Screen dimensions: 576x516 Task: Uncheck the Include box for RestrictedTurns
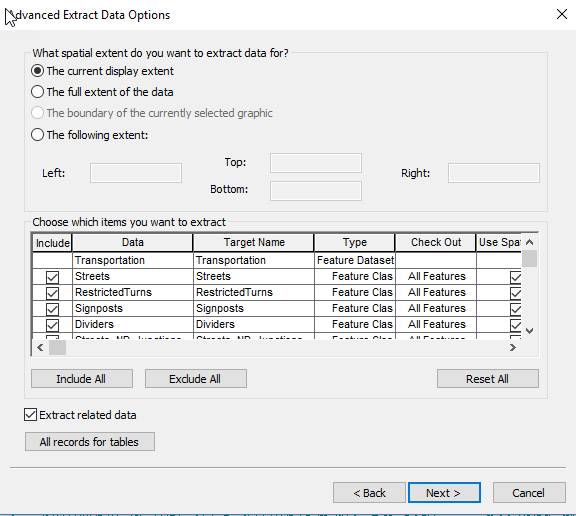(x=52, y=293)
